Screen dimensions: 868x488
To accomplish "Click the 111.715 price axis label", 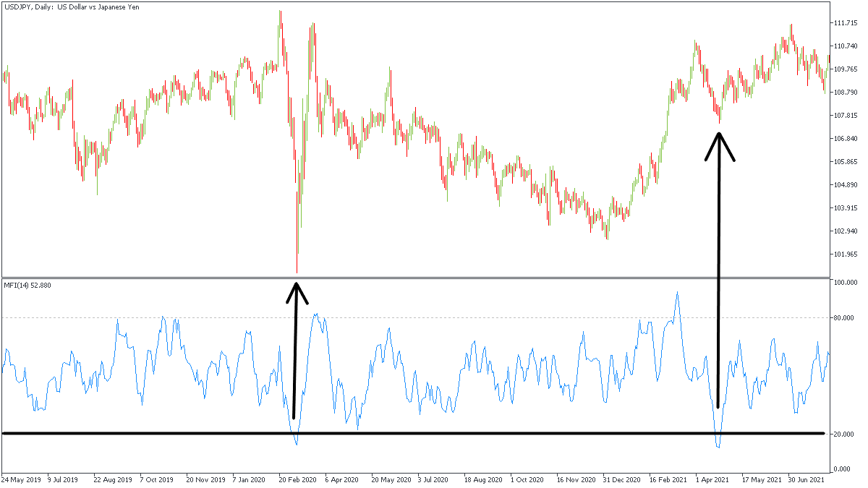I will (846, 23).
